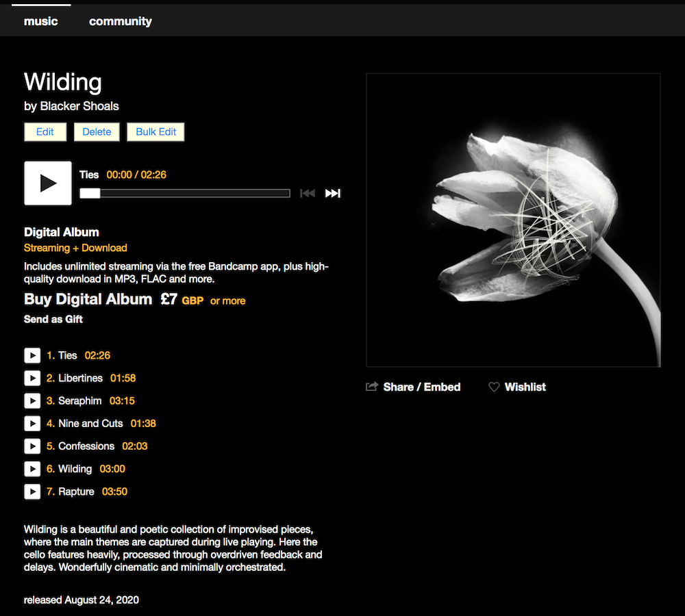Open the Rapture track title link
Image resolution: width=685 pixels, height=616 pixels.
(77, 491)
